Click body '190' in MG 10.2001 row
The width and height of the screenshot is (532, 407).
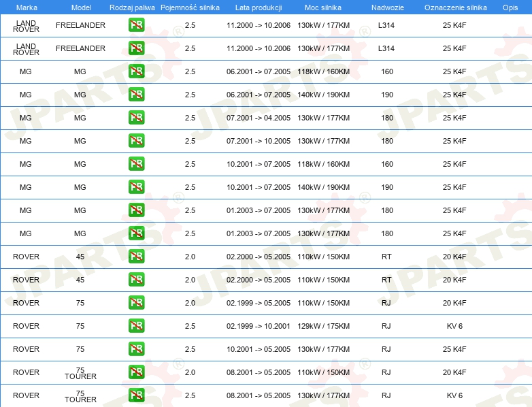(x=387, y=187)
